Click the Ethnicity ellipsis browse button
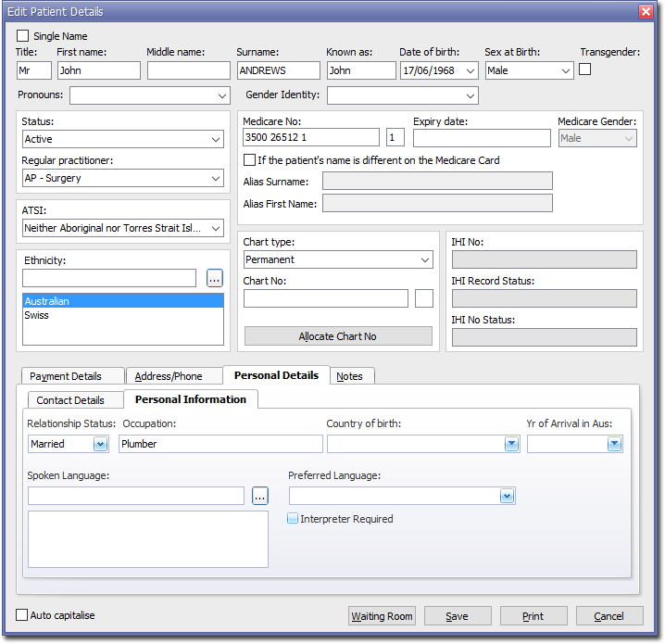 point(215,278)
